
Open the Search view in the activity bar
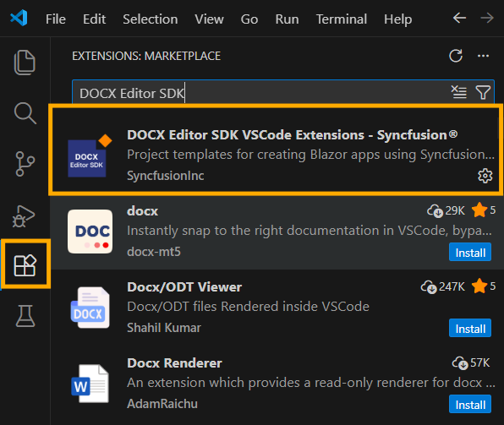[x=25, y=113]
